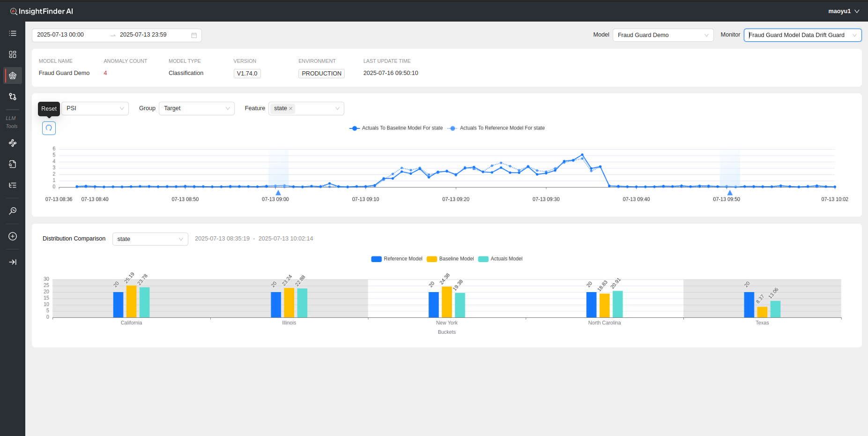The width and height of the screenshot is (868, 436).
Task: Click the plus circle add icon in sidebar
Action: 13,236
